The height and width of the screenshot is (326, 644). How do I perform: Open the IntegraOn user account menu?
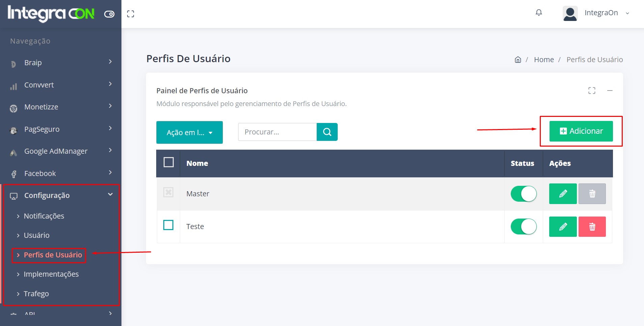[x=596, y=13]
